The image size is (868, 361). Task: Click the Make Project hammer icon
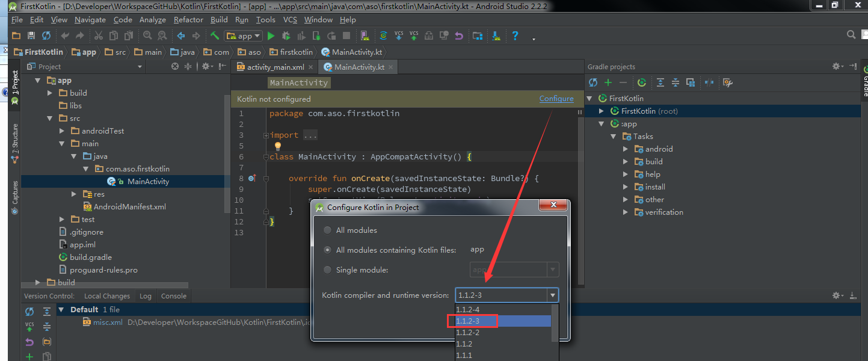click(x=215, y=36)
